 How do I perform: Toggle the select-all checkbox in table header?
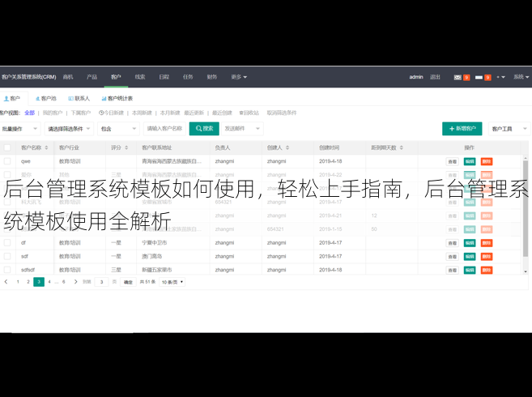click(x=7, y=147)
